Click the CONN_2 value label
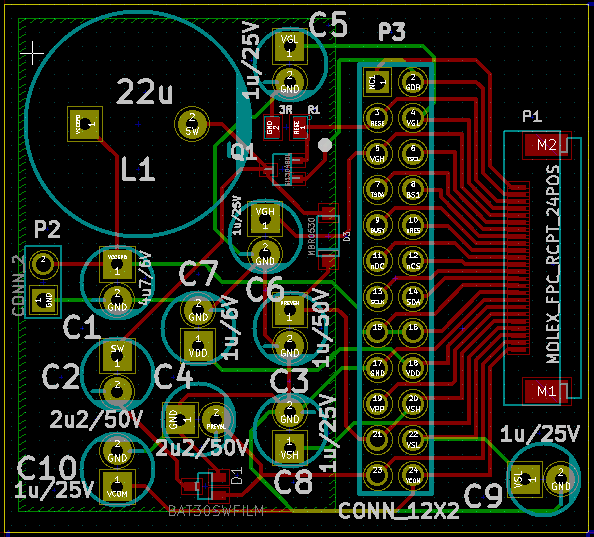The height and width of the screenshot is (537, 594). (18, 285)
